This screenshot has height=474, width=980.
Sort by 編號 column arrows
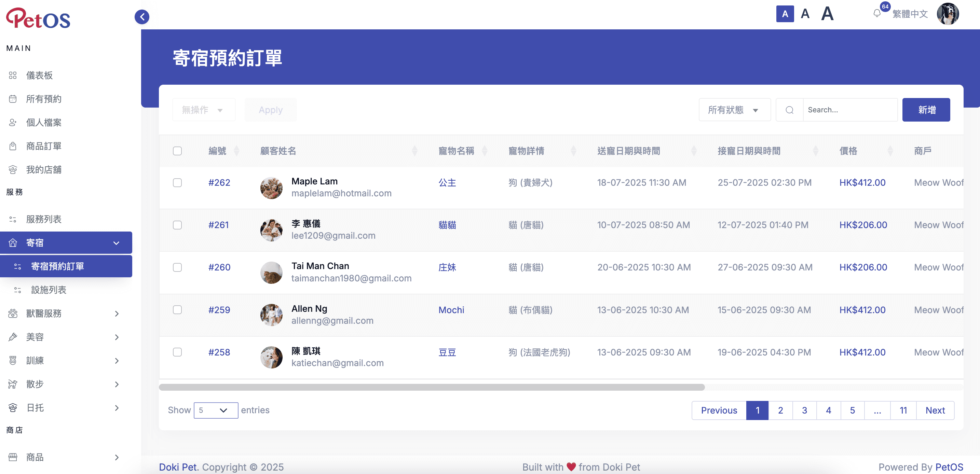click(236, 151)
